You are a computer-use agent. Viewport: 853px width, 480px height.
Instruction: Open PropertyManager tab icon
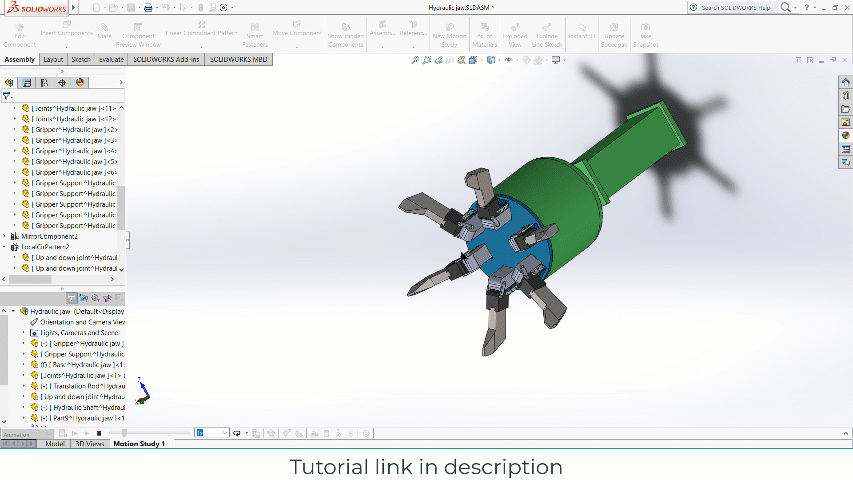coord(27,83)
